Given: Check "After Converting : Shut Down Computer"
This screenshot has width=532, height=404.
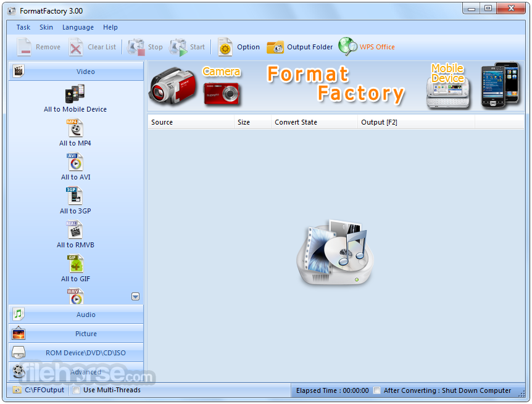Looking at the screenshot, I should click(376, 390).
